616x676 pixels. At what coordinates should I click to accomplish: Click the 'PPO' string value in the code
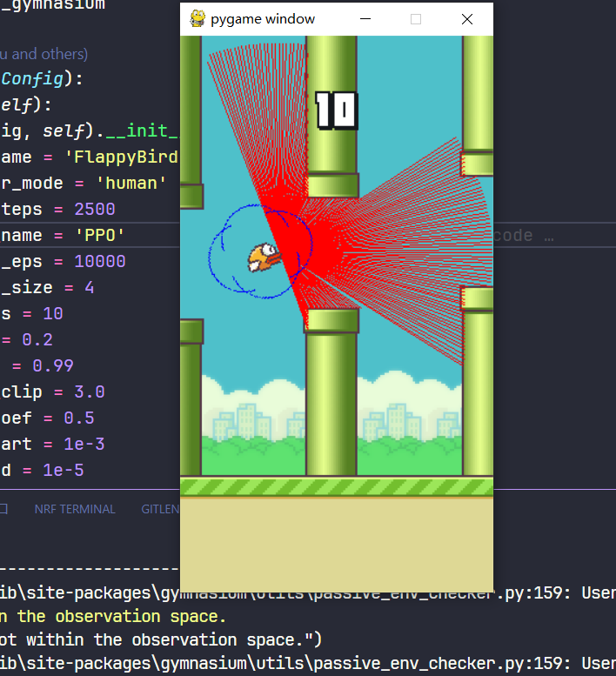pyautogui.click(x=100, y=236)
